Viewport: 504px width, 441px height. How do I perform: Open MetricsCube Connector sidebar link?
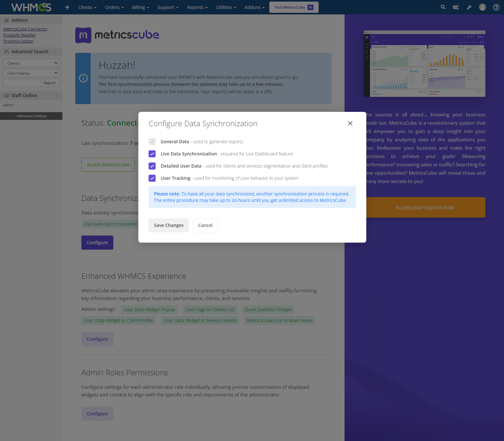pos(25,29)
